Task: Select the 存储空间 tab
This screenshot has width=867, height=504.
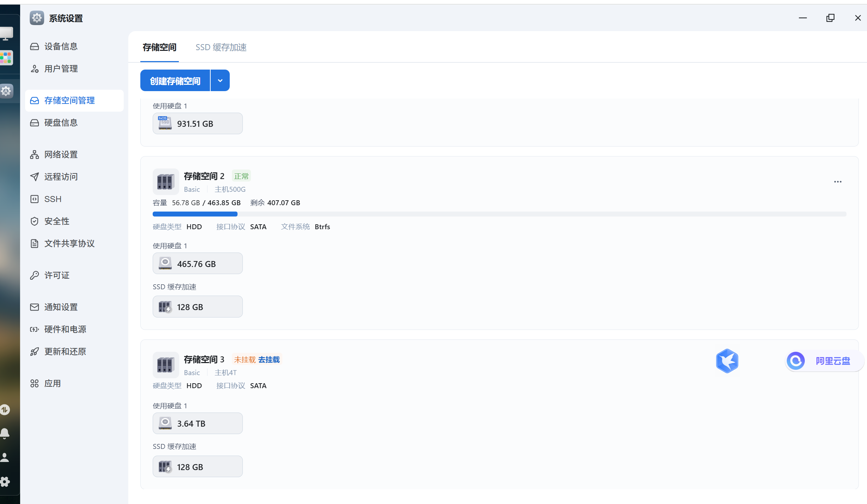Action: point(159,47)
